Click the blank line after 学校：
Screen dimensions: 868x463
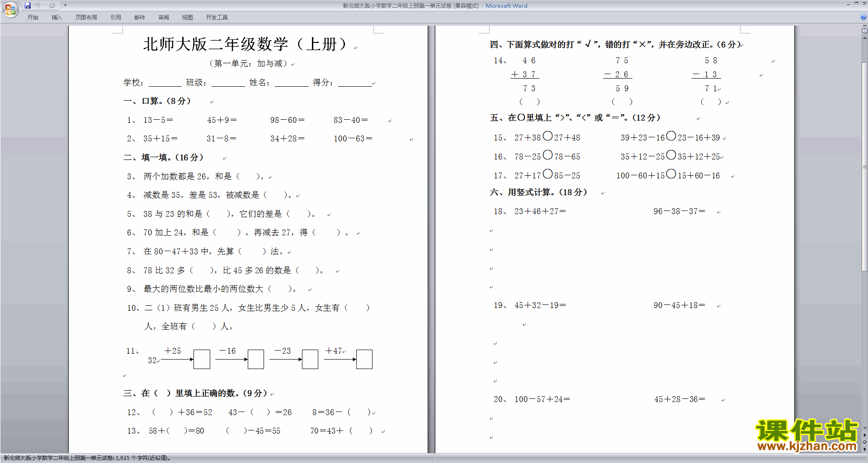[x=165, y=83]
